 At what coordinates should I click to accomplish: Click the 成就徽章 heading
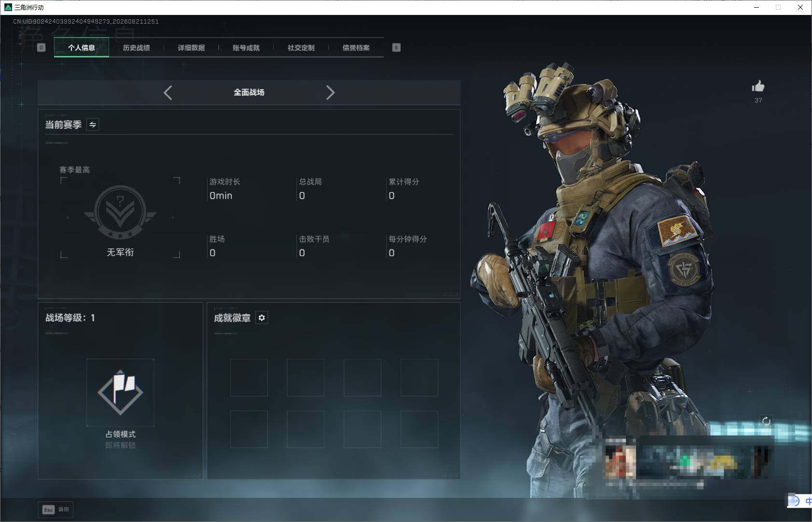[232, 318]
